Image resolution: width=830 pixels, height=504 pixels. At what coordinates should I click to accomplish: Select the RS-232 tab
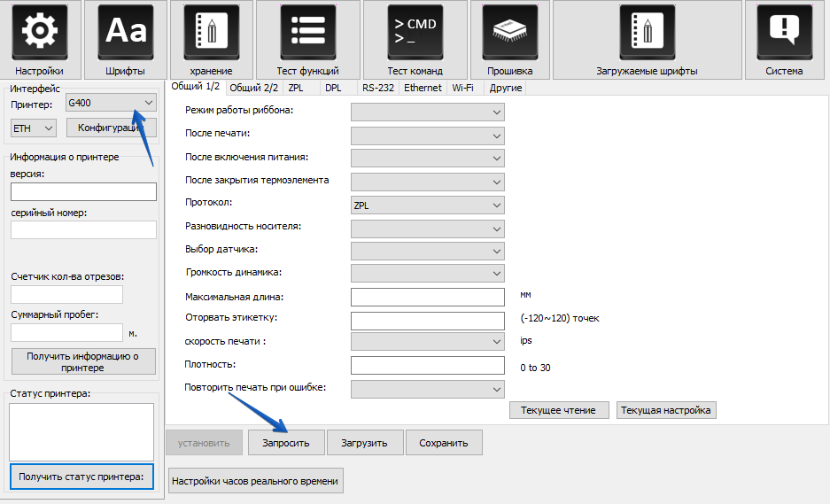pos(378,88)
